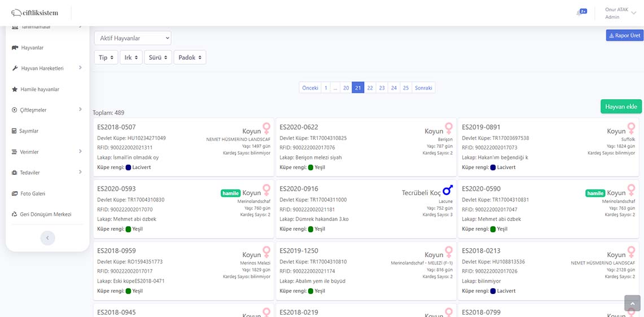Go to page 22 in pagination
The image size is (644, 317).
(370, 88)
